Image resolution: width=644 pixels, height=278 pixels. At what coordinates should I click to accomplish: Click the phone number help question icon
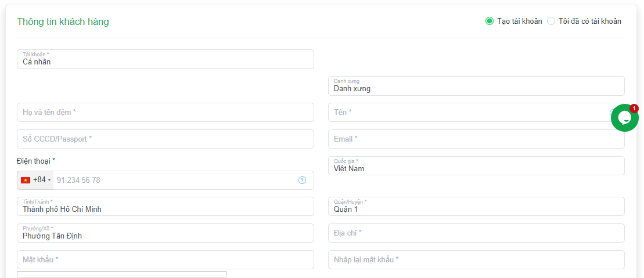pyautogui.click(x=302, y=180)
